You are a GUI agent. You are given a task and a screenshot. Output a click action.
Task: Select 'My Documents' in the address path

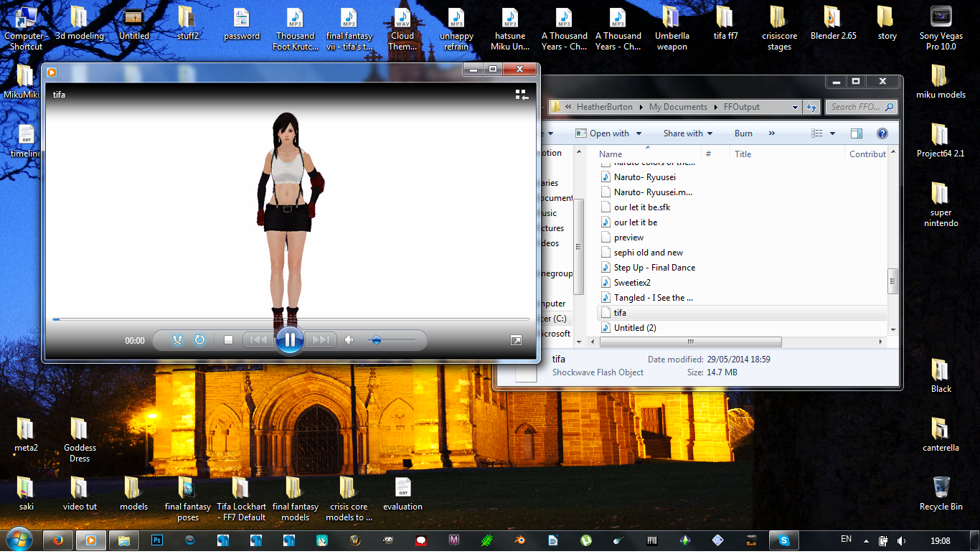tap(678, 107)
